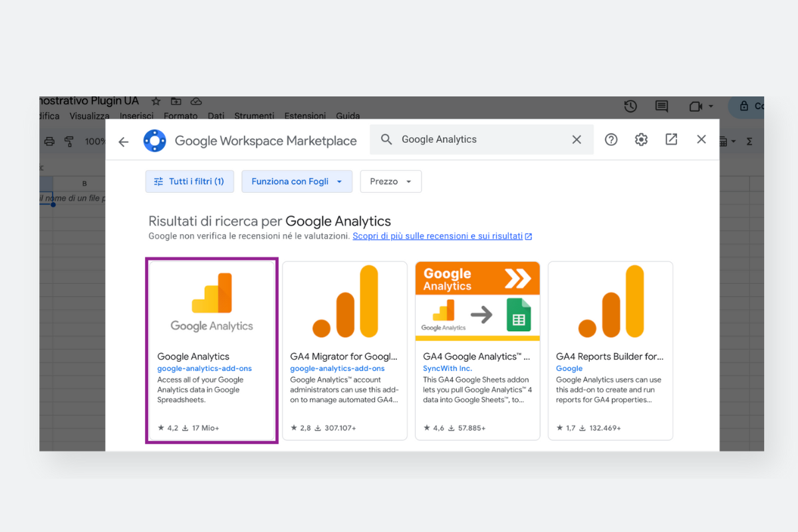Click the 307.107+ downloads count

[x=335, y=428]
